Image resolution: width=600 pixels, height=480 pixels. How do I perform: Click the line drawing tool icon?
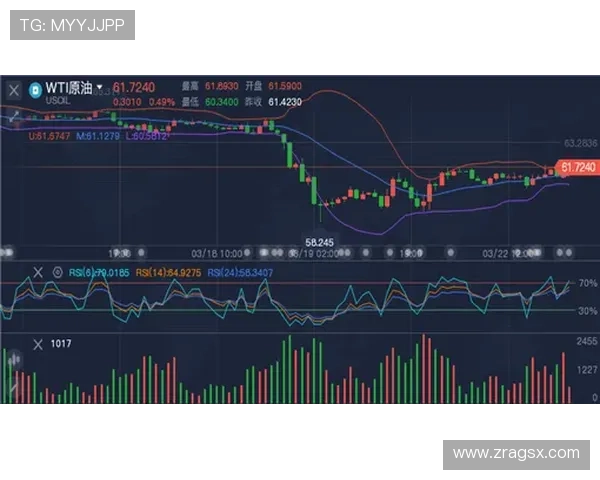click(12, 387)
